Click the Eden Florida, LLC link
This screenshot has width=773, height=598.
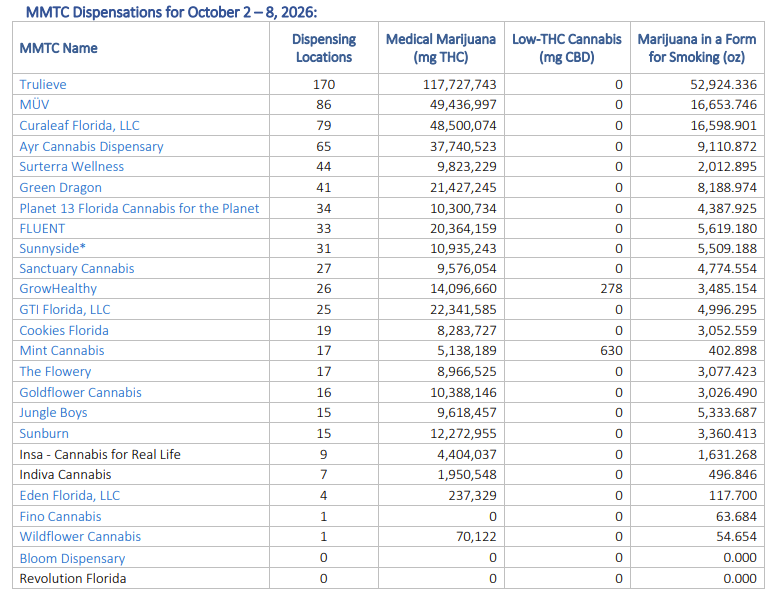pos(70,495)
